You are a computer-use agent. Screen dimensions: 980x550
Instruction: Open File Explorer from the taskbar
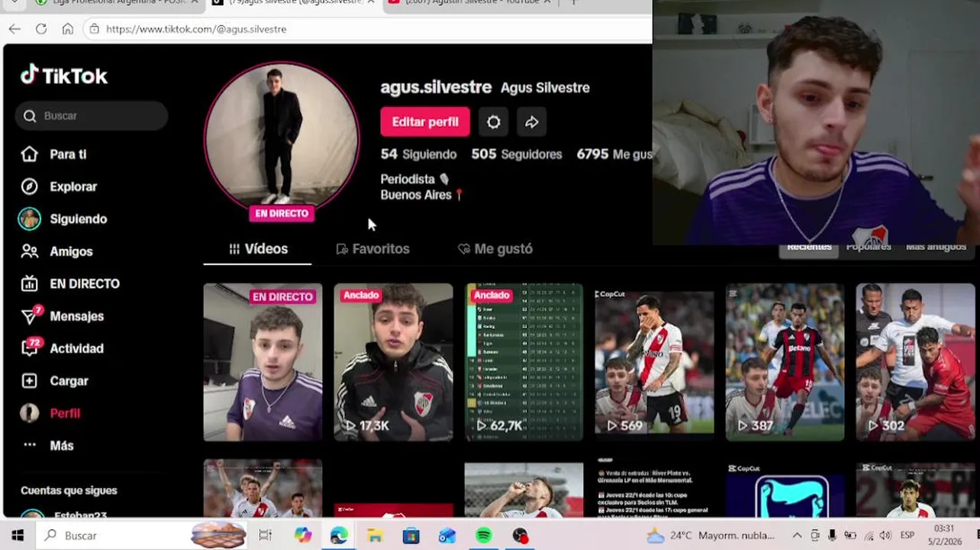click(375, 535)
